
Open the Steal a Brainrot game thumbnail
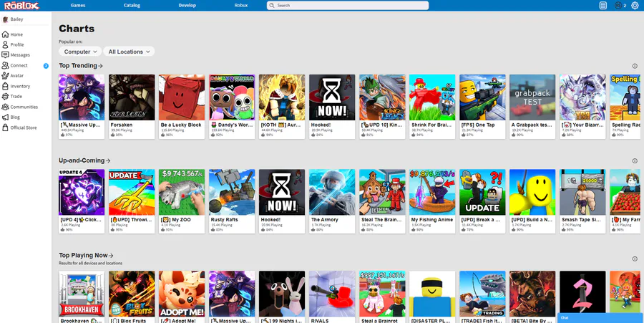click(382, 294)
